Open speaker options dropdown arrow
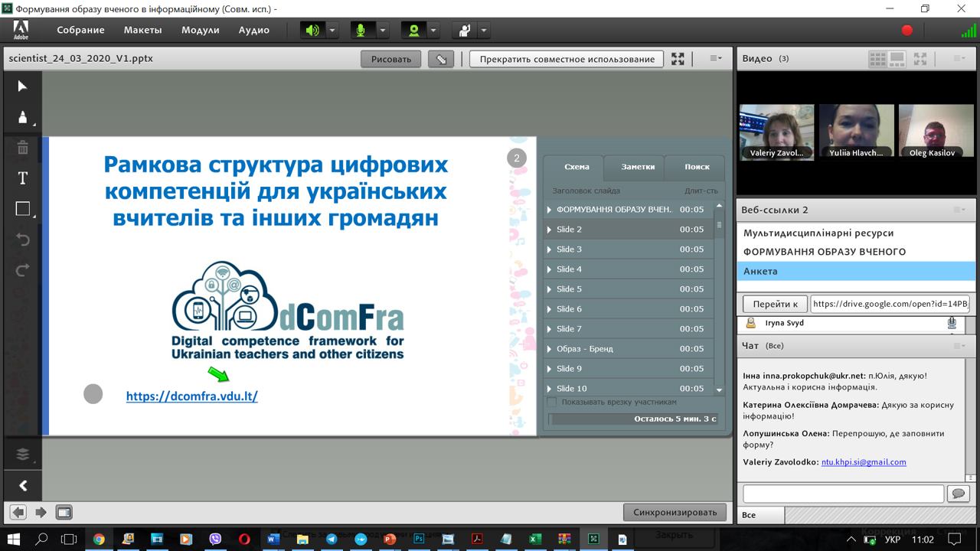 [332, 31]
